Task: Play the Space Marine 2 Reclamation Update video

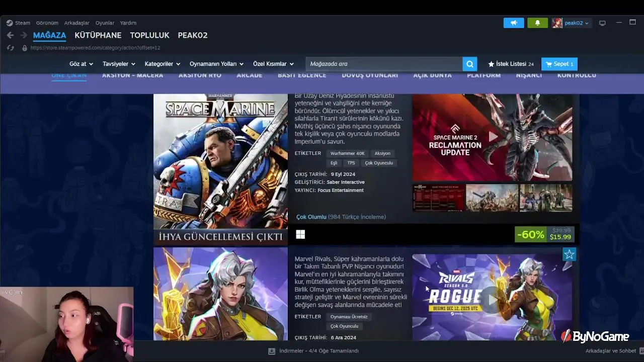Action: click(492, 137)
